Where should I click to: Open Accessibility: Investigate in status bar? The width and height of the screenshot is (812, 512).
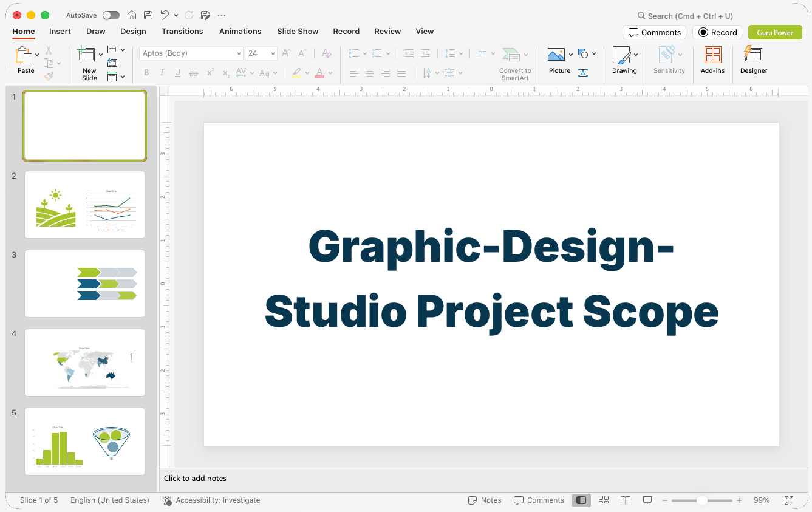tap(211, 500)
